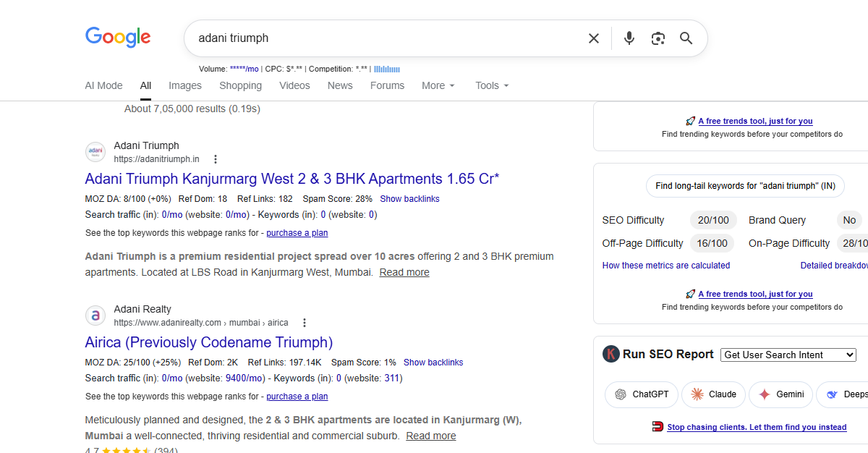Open the Tools dropdown
Screen dimensions: 868x453
[x=492, y=85]
